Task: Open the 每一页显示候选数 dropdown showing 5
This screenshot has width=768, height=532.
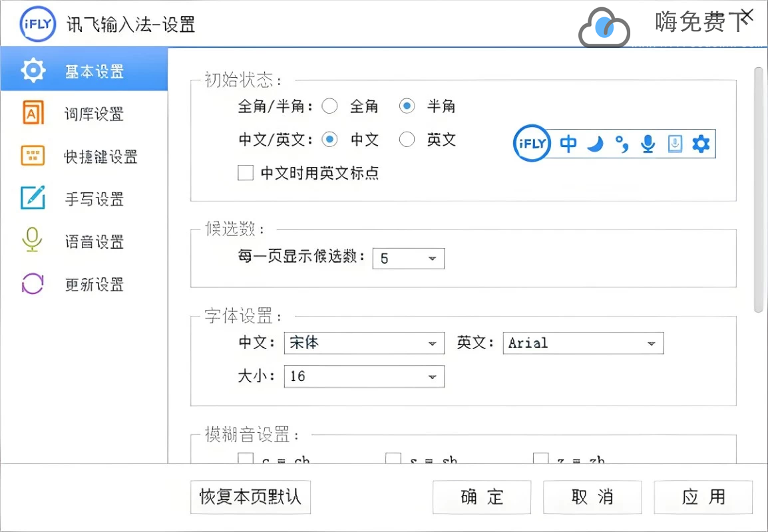Action: [x=409, y=259]
